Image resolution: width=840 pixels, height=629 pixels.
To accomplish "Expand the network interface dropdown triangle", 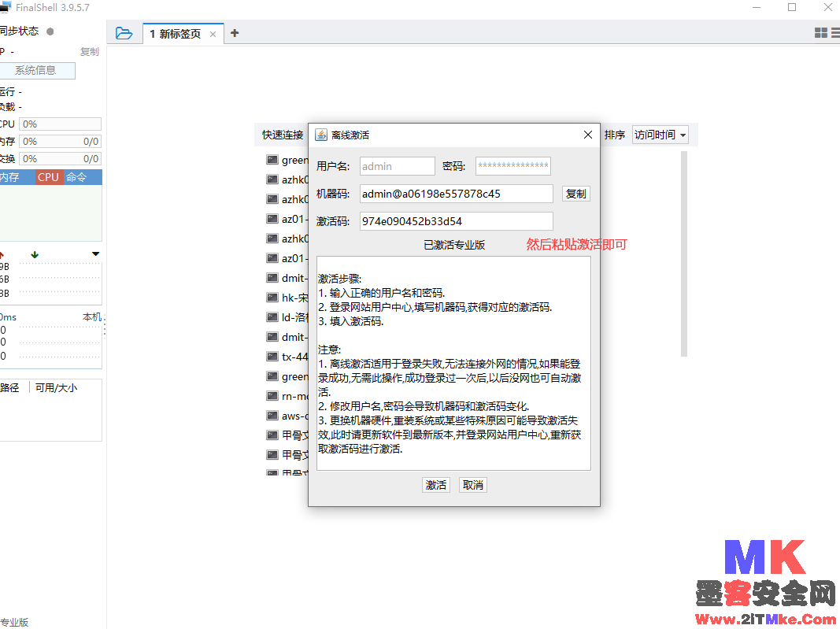I will coord(95,254).
